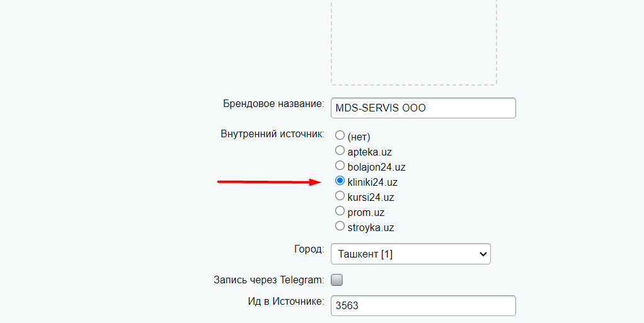644x323 pixels.
Task: Click the 'Город:' label text
Action: (309, 249)
